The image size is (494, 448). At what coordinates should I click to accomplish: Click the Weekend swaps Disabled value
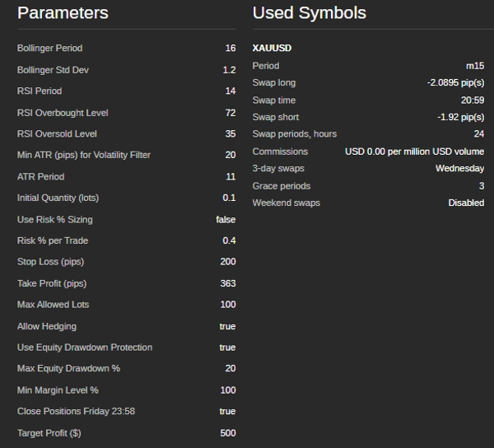coord(466,203)
